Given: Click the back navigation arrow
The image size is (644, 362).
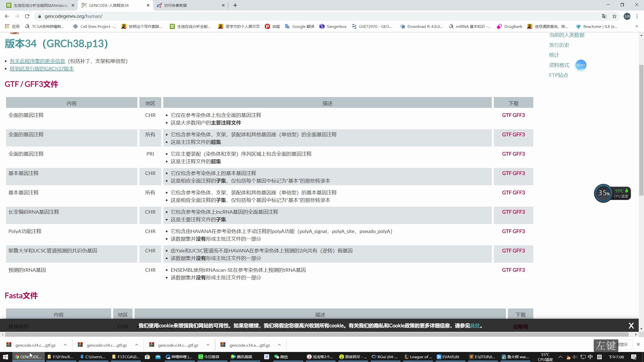Looking at the screenshot, I should pyautogui.click(x=7, y=16).
